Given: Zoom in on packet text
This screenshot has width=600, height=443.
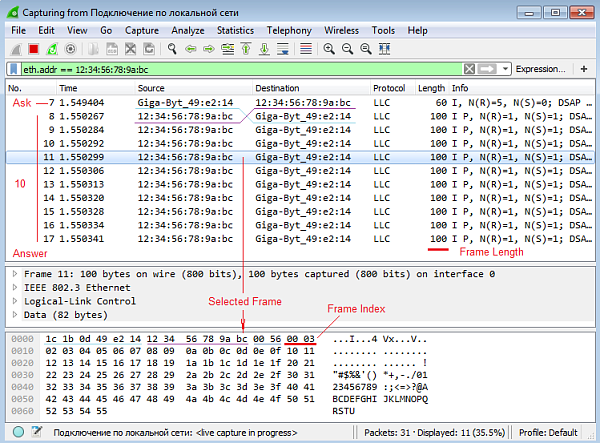Looking at the screenshot, I should 330,48.
